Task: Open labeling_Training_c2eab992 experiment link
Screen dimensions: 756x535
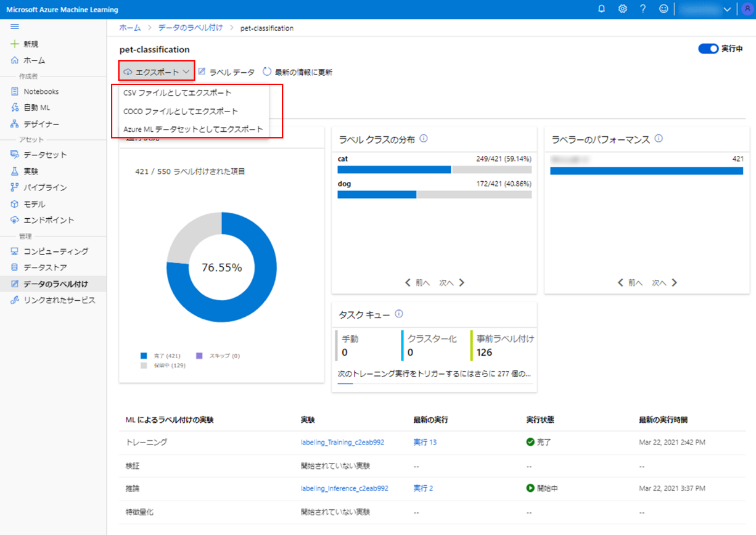Action: tap(342, 443)
